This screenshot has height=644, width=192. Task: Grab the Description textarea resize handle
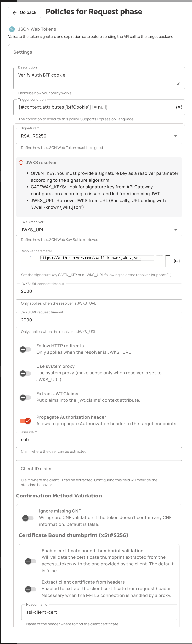pyautogui.click(x=178, y=84)
